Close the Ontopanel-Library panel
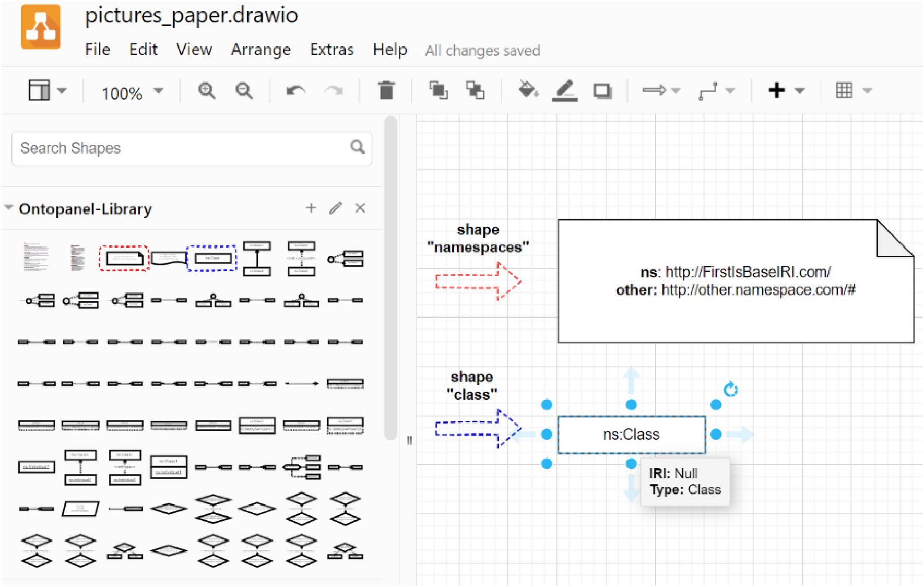 (x=360, y=208)
